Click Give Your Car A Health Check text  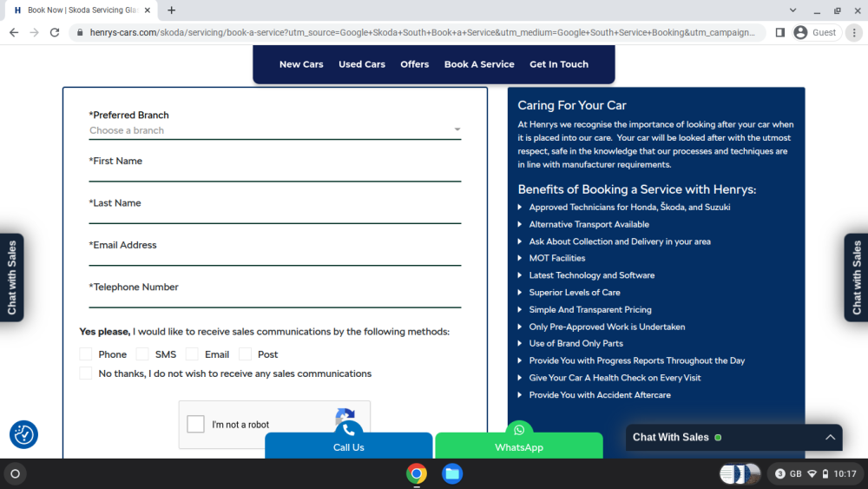click(615, 378)
